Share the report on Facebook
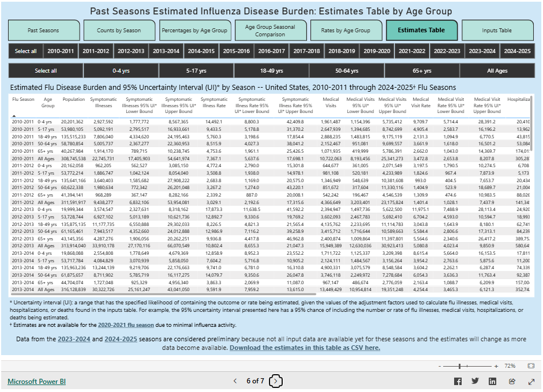The width and height of the screenshot is (543, 392). point(458,381)
